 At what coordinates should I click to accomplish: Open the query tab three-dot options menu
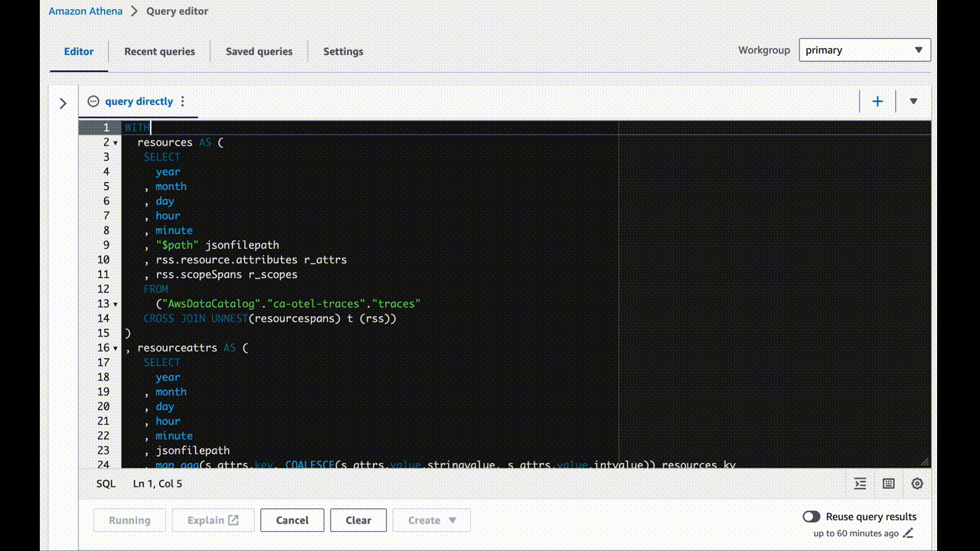pos(182,101)
